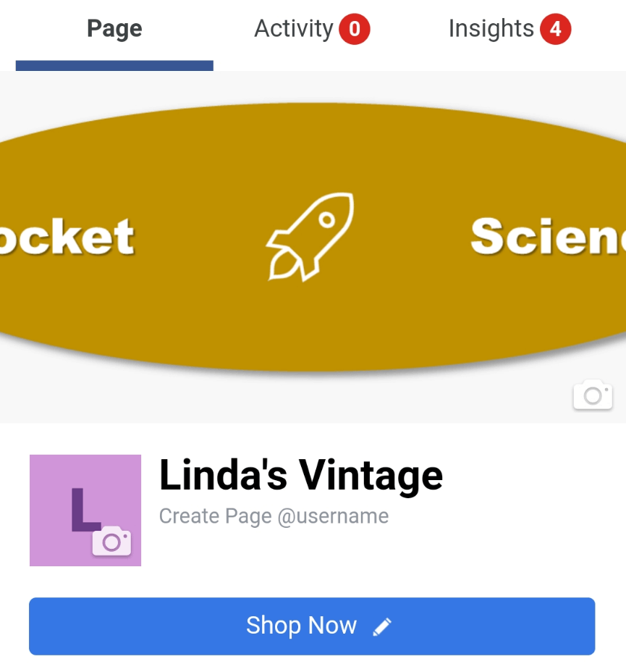Click the 'Scienc' text on cover photo
The image size is (626, 672).
(x=548, y=236)
